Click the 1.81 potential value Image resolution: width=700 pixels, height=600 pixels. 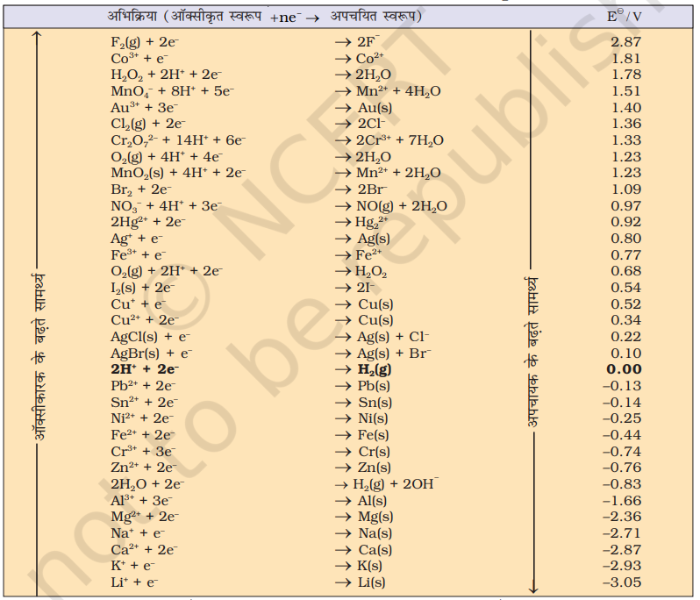click(626, 59)
